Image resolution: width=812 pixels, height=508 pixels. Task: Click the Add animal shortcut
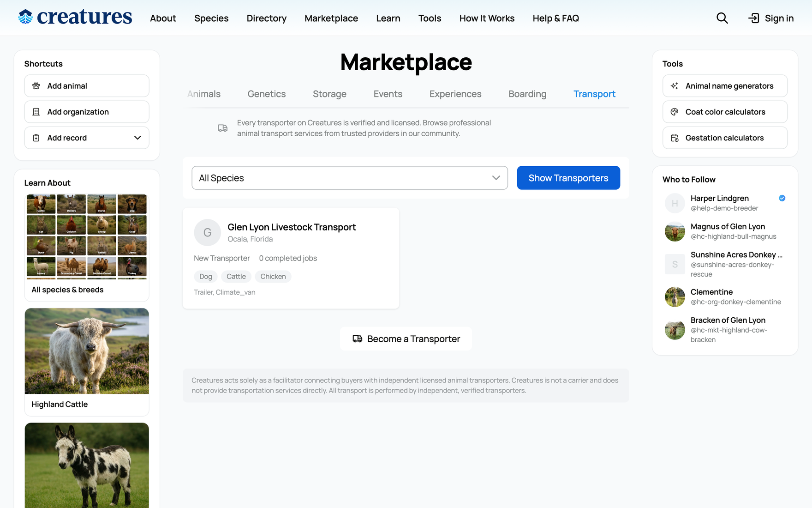point(87,86)
